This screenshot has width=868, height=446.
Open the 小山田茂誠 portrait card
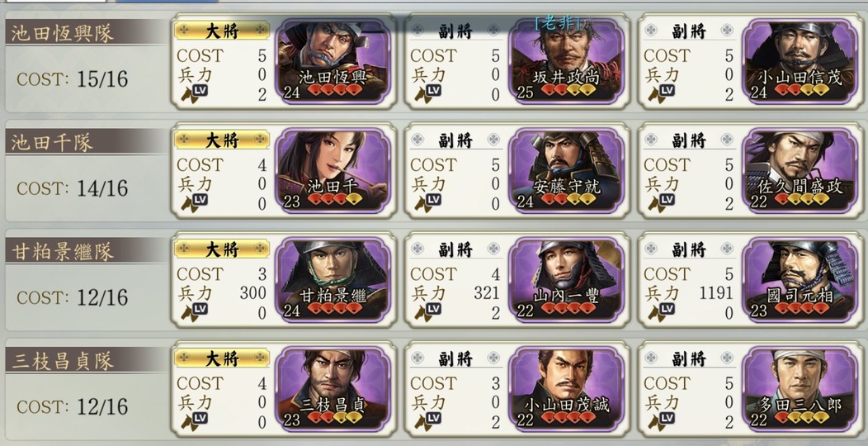click(566, 388)
